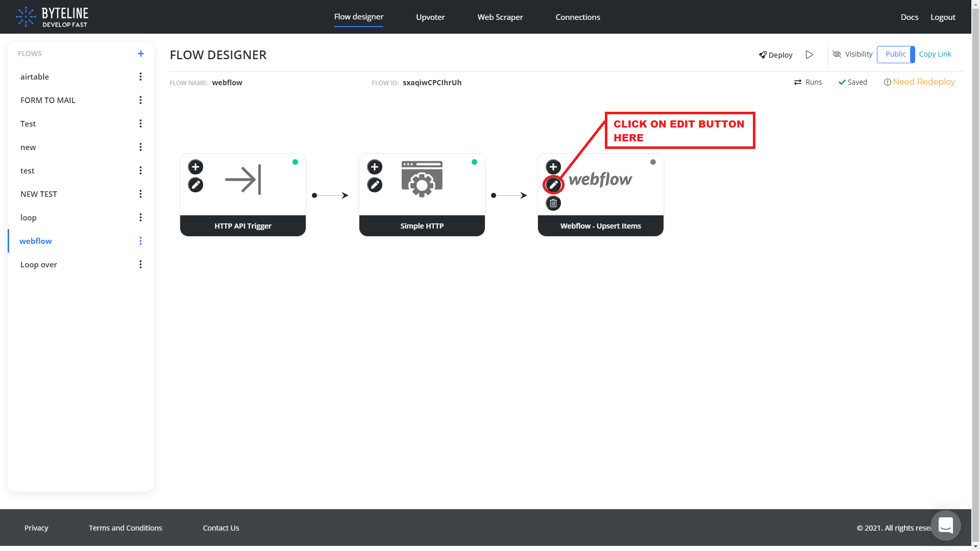Click HTTP API Trigger green status dot
Image resolution: width=980 pixels, height=551 pixels.
click(x=295, y=162)
